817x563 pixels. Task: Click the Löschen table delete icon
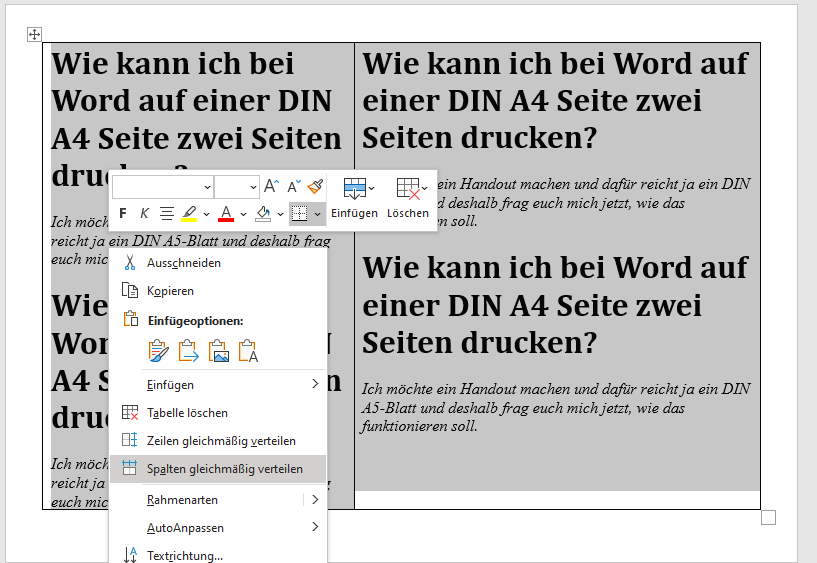(408, 188)
